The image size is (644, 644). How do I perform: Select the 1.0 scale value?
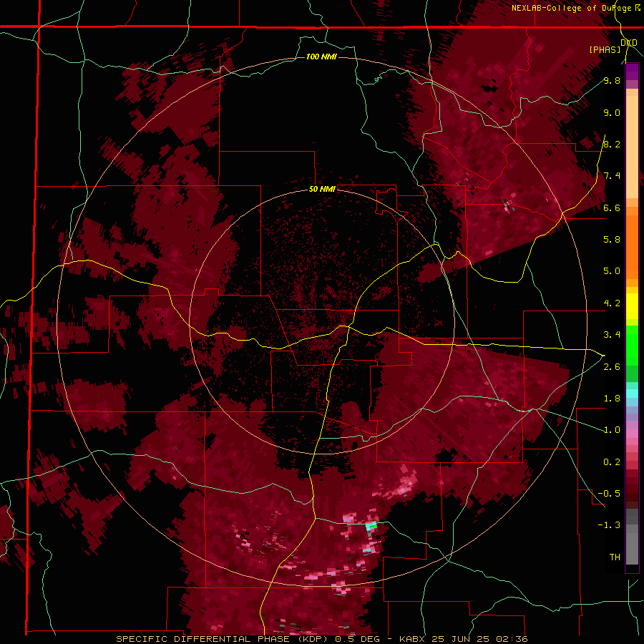[612, 430]
